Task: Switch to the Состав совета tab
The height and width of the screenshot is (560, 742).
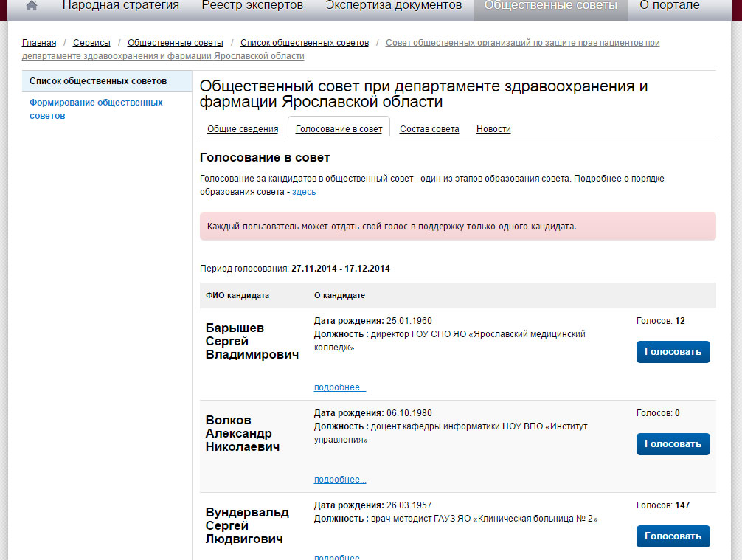Action: point(429,129)
